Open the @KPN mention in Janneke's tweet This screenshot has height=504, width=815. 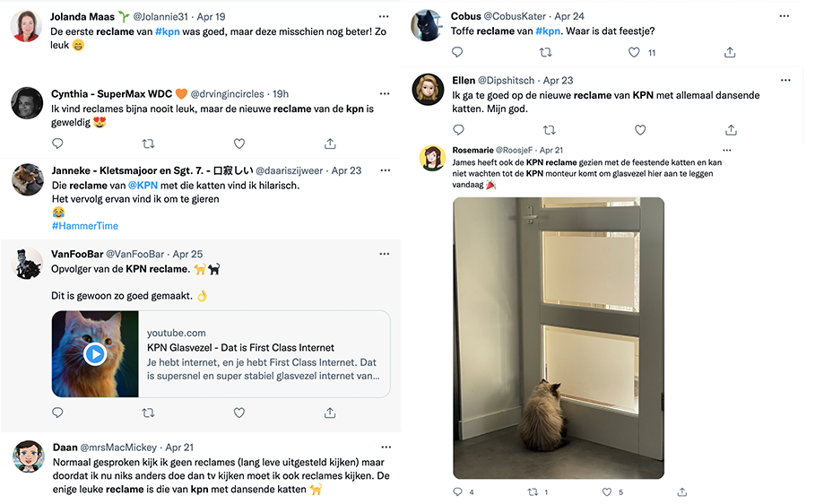point(142,186)
